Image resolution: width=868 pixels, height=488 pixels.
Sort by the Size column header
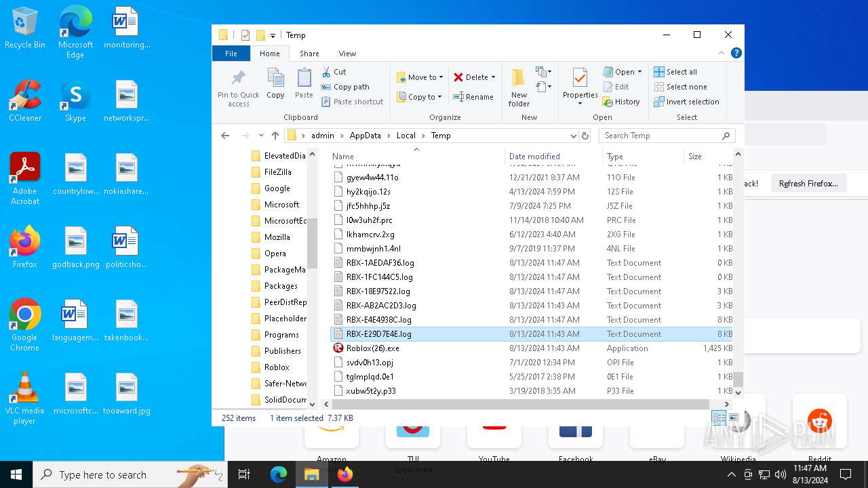point(709,156)
